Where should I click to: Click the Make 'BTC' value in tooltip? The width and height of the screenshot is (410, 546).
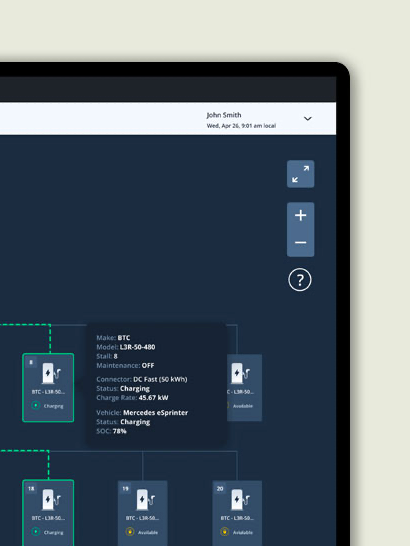124,338
